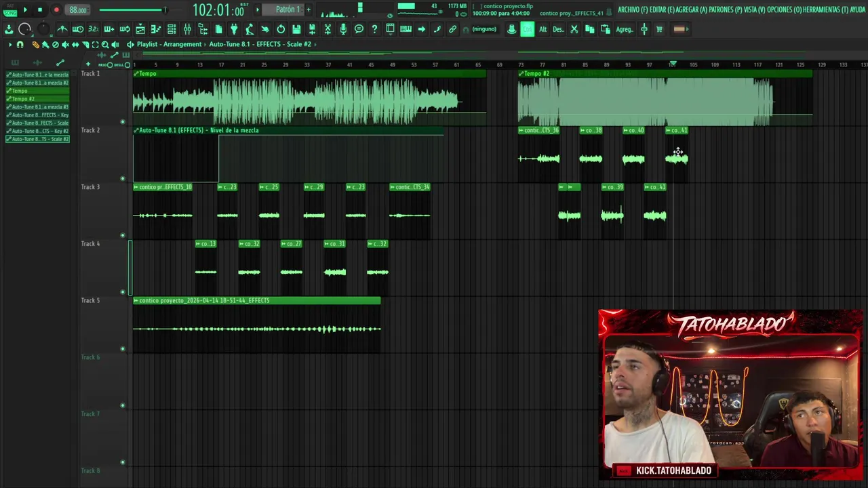Select the Delete tool in playlist toolbar

[x=55, y=45]
